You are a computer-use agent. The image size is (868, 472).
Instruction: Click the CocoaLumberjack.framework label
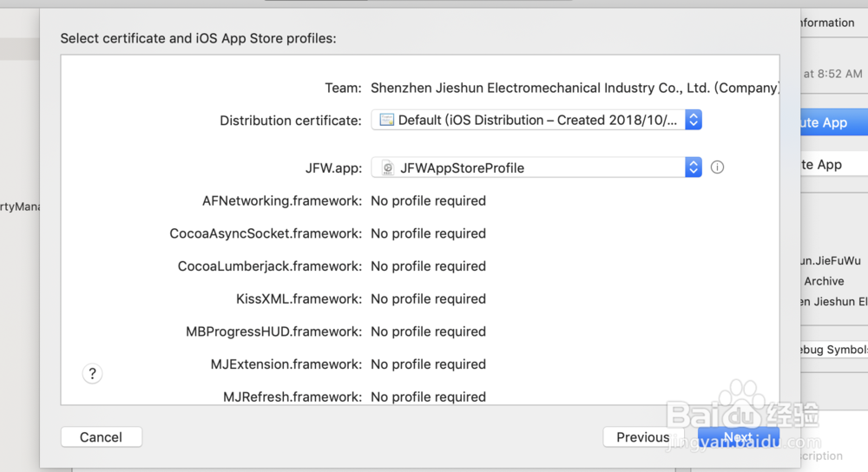coord(269,266)
